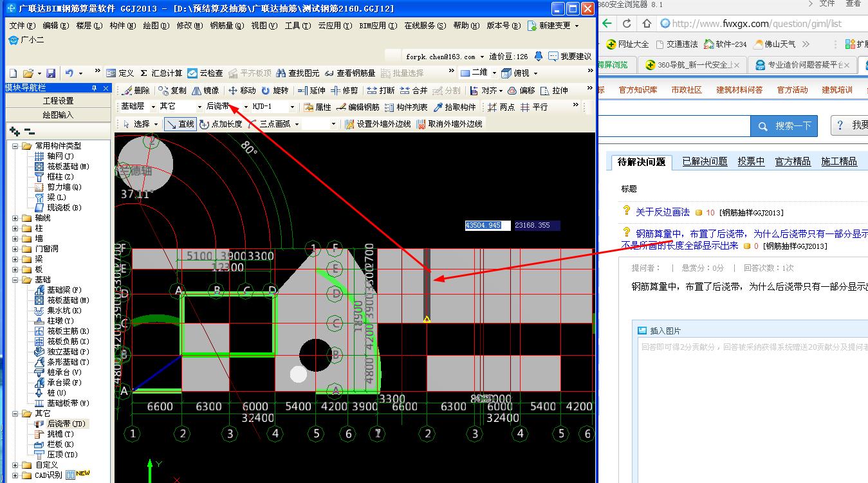The width and height of the screenshot is (868, 483).
Task: Click 编辑钢筋 (Edit rebar)
Action: tap(358, 107)
